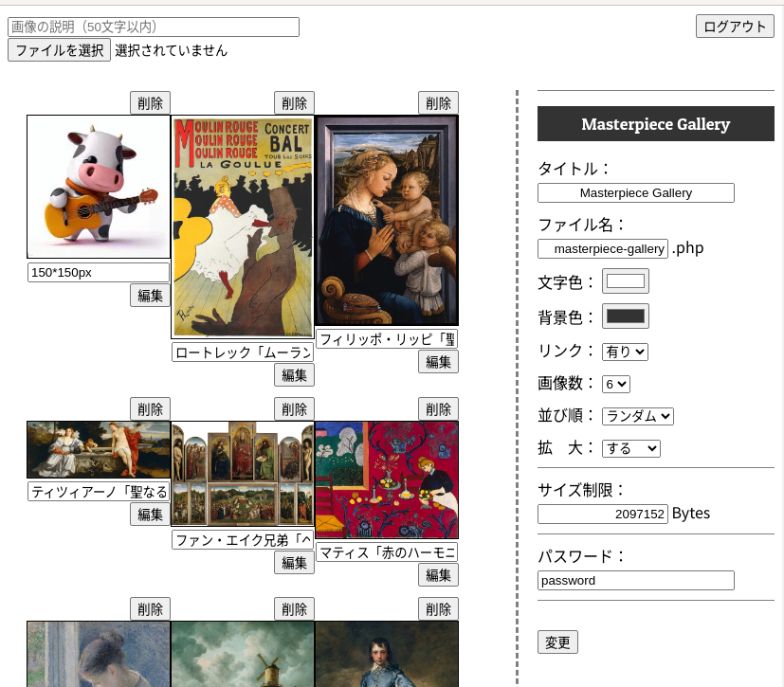
Task: Delete the Tiziano painting image
Action: pyautogui.click(x=150, y=409)
